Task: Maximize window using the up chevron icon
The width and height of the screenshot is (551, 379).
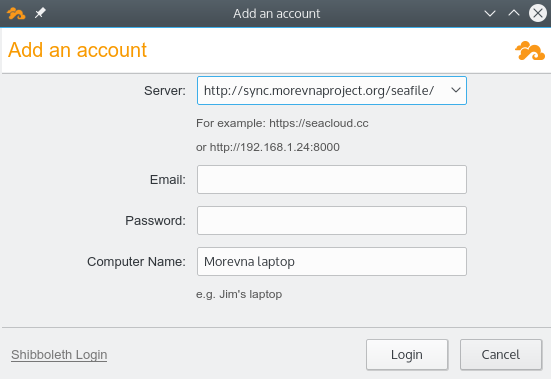Action: pos(514,13)
